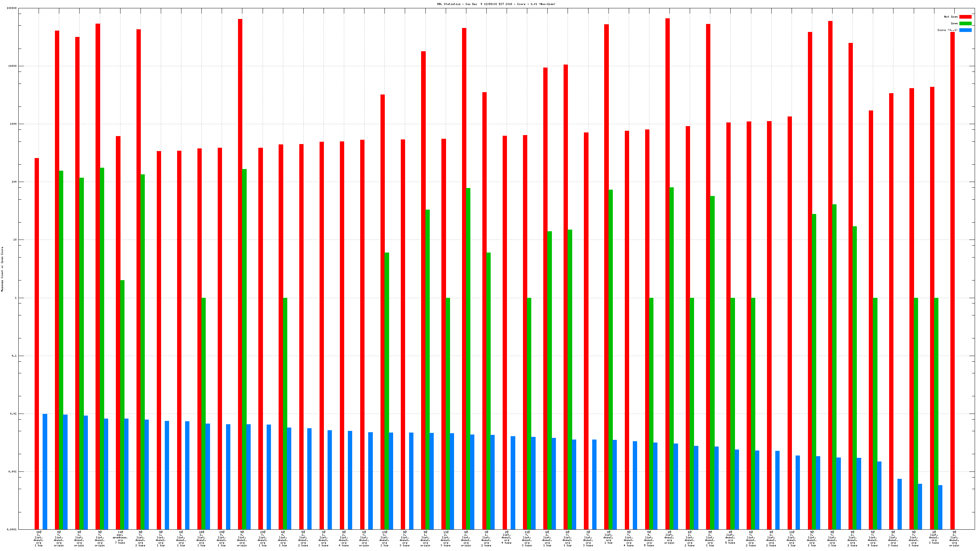The height and width of the screenshot is (551, 980).
Task: Click the leftmost blue Score bar
Action: [x=45, y=471]
